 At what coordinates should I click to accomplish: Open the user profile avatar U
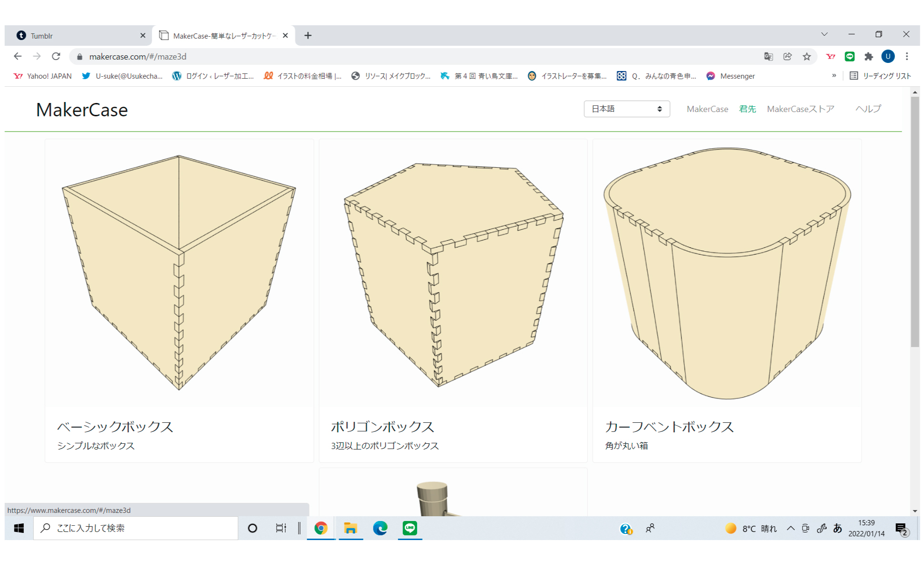(888, 56)
